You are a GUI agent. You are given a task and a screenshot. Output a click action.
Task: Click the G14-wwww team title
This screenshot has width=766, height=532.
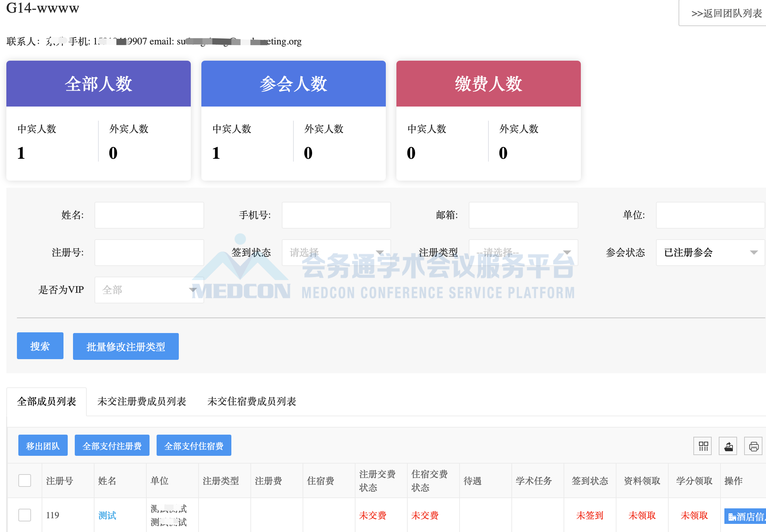[x=43, y=8]
